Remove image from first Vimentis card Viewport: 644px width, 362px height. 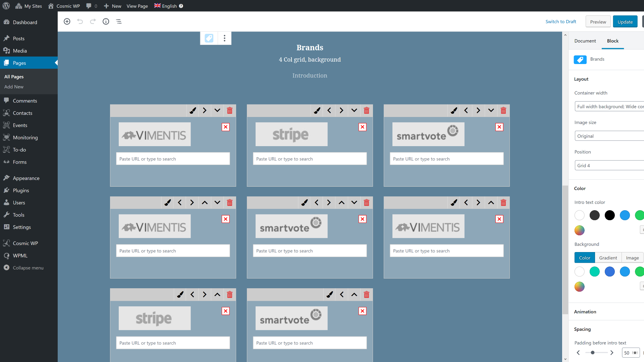click(x=226, y=127)
